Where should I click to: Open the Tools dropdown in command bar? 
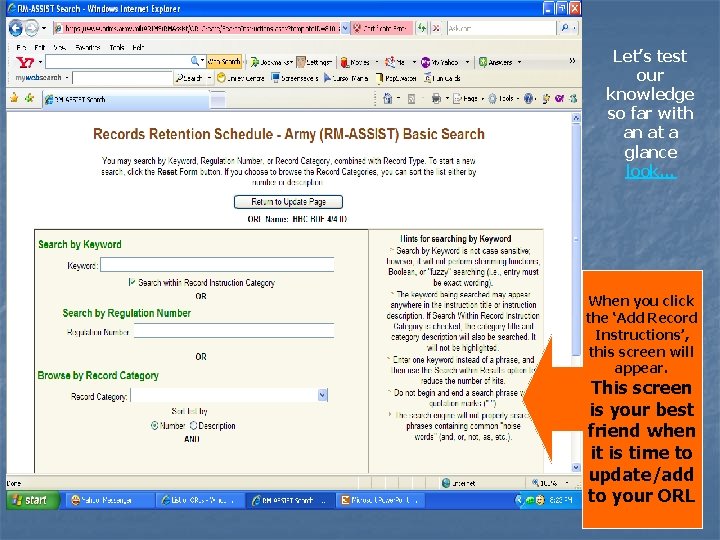(504, 98)
